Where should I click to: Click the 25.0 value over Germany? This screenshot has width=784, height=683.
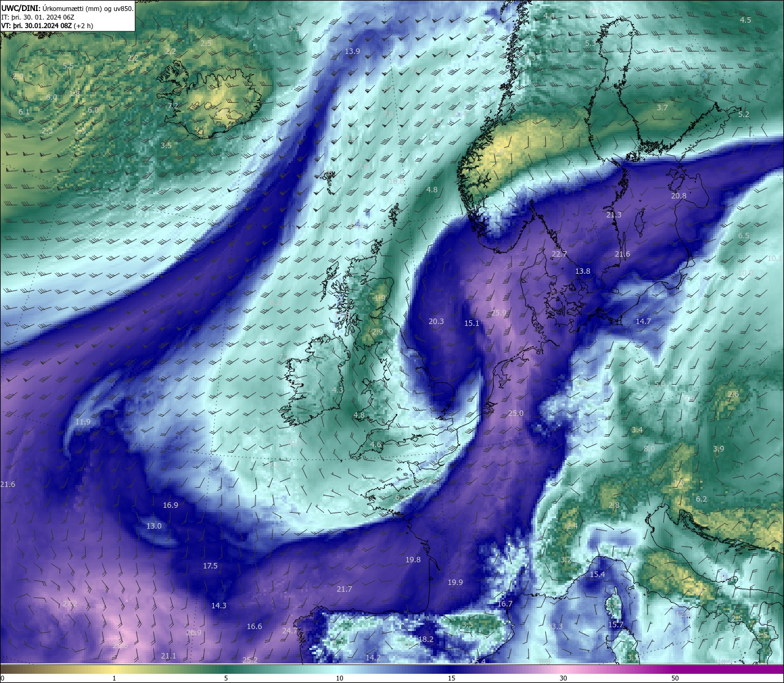(x=516, y=413)
